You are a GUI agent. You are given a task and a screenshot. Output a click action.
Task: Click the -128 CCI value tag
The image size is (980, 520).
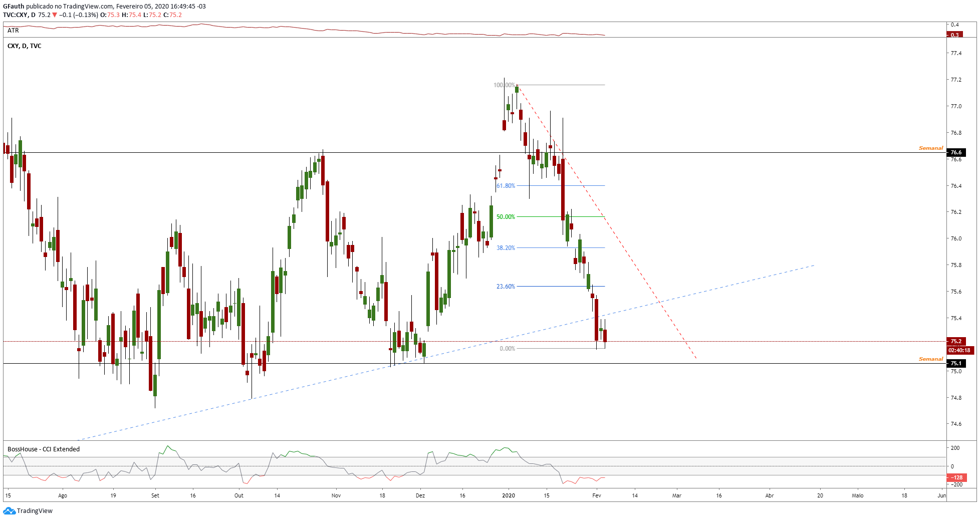956,478
